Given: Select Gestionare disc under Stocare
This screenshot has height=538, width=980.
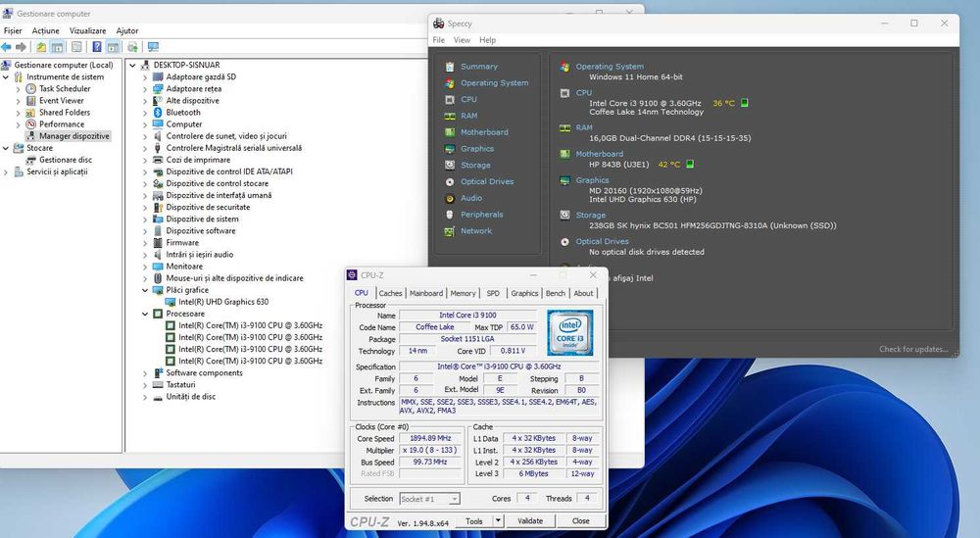Looking at the screenshot, I should [66, 160].
